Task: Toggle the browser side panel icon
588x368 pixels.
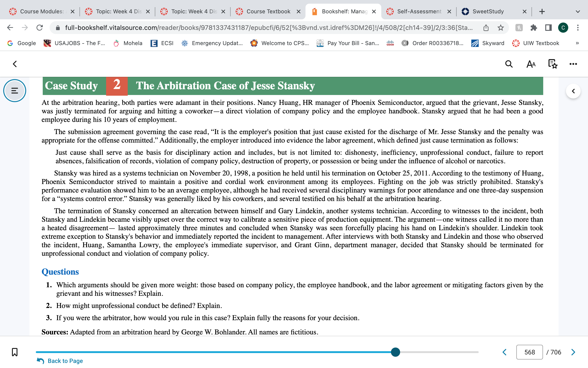Action: [548, 28]
